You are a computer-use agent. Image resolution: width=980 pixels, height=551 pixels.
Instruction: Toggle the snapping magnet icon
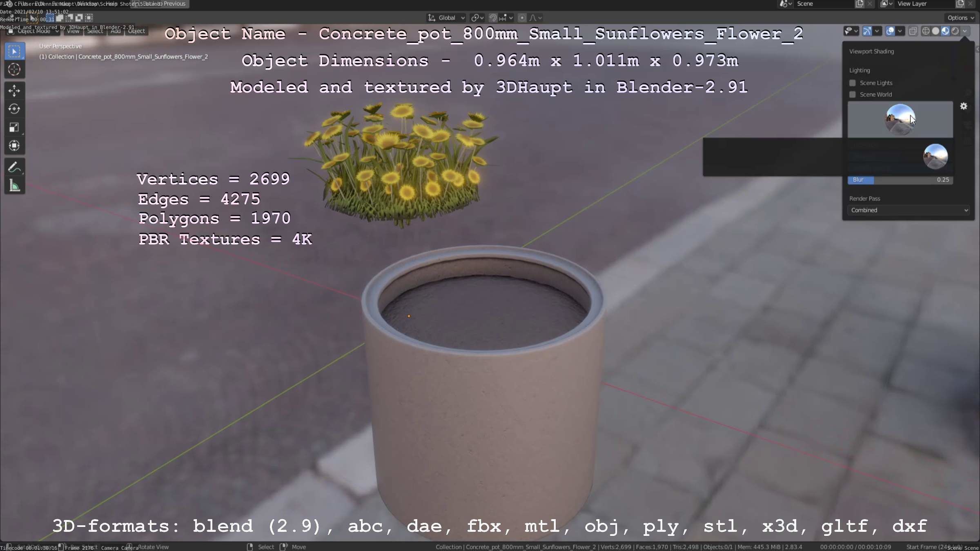pyautogui.click(x=493, y=18)
